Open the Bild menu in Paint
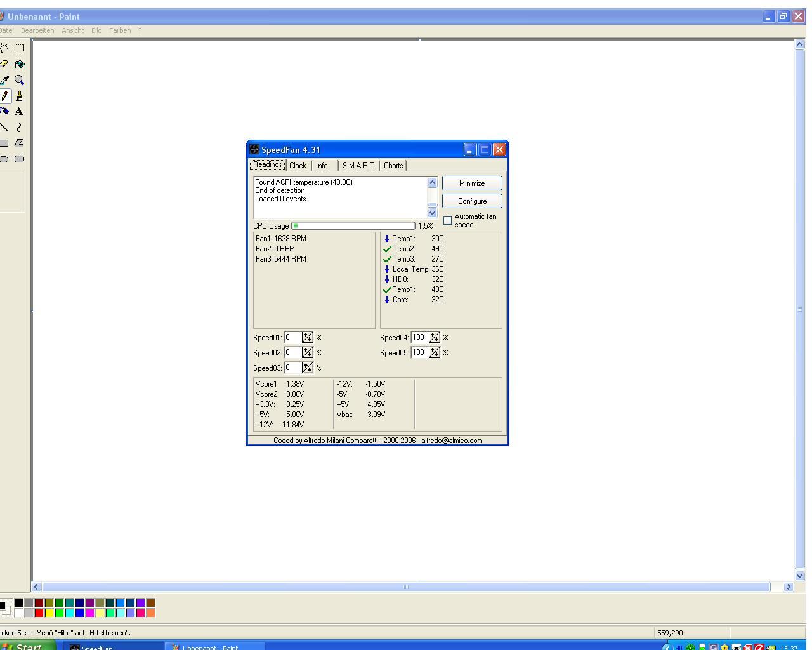This screenshot has height=650, width=812. 96,30
